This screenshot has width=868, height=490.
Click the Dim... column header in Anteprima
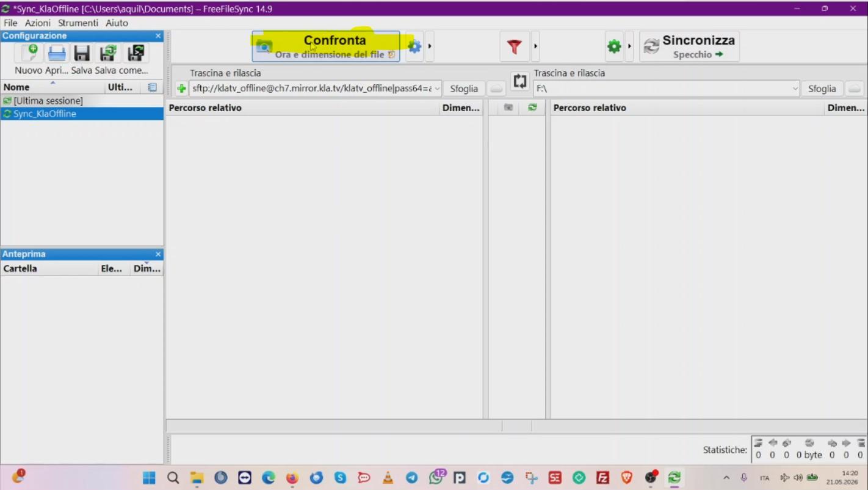point(147,269)
